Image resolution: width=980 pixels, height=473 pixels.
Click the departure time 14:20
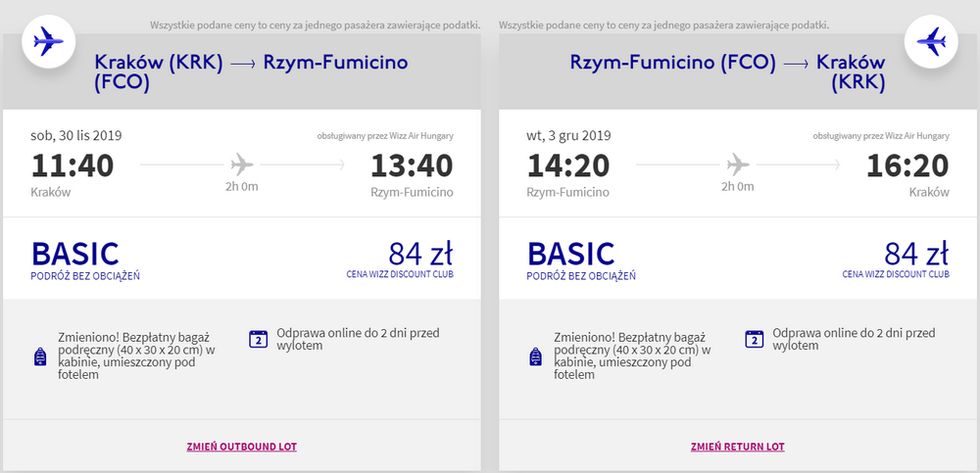568,166
